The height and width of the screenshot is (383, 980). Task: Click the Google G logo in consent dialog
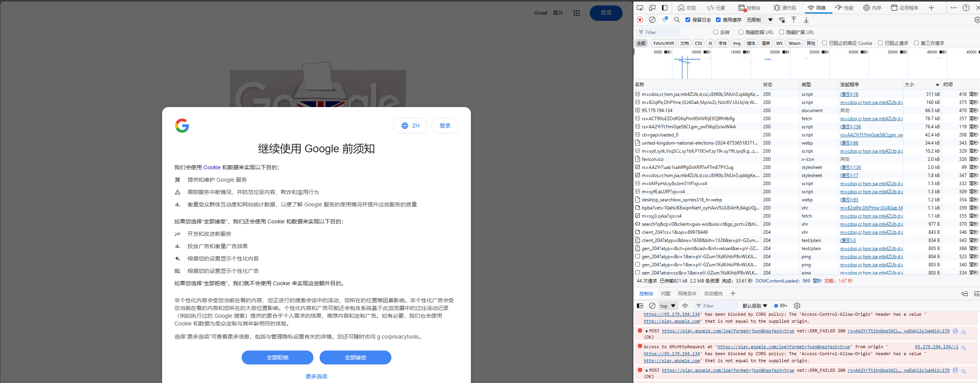pyautogui.click(x=182, y=126)
